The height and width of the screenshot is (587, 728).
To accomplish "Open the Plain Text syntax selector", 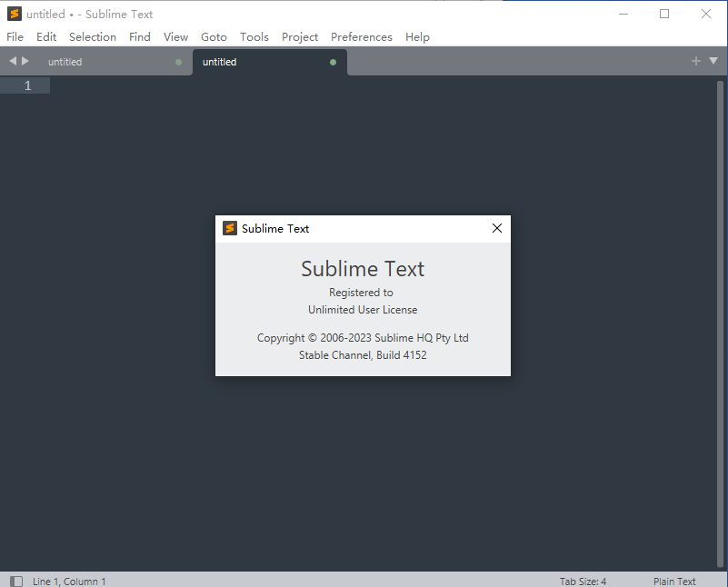I will click(x=673, y=581).
